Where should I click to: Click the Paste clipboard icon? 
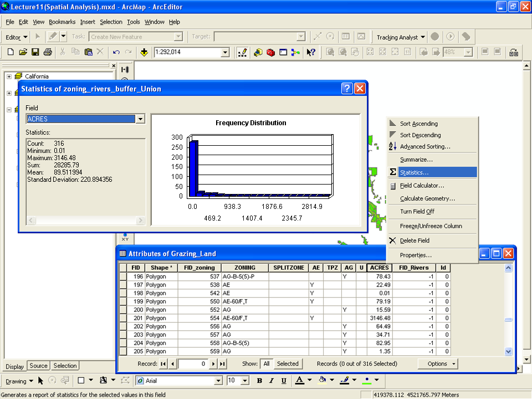coord(88,52)
